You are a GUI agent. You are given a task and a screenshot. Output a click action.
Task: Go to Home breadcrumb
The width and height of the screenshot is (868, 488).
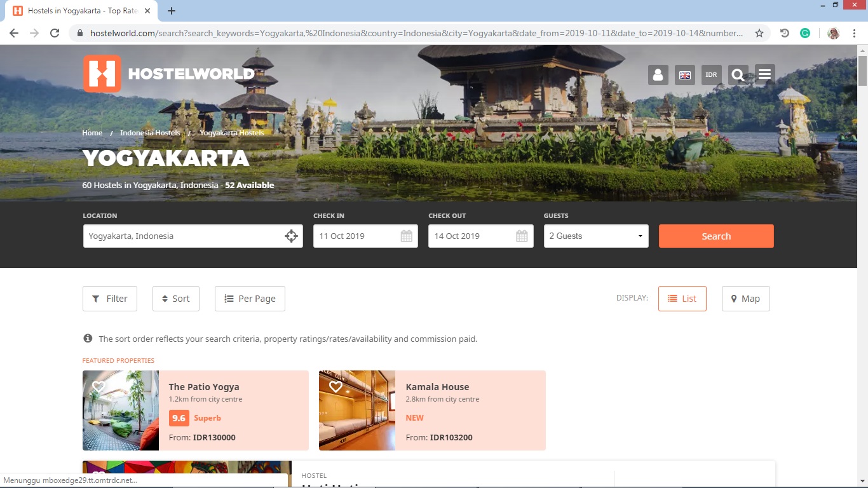pos(92,133)
